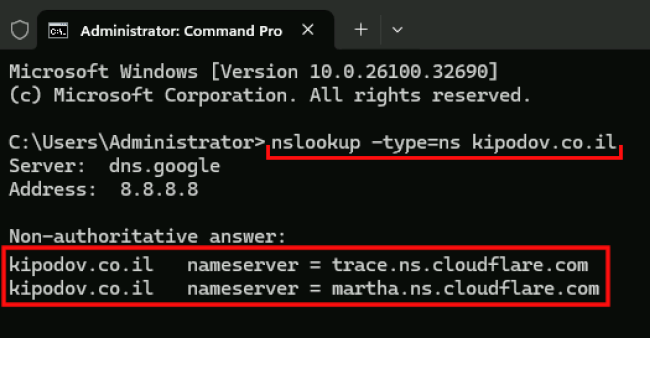Click martha.ns.cloudflare.com nameserver entry
The width and height of the screenshot is (650, 368).
click(x=304, y=289)
